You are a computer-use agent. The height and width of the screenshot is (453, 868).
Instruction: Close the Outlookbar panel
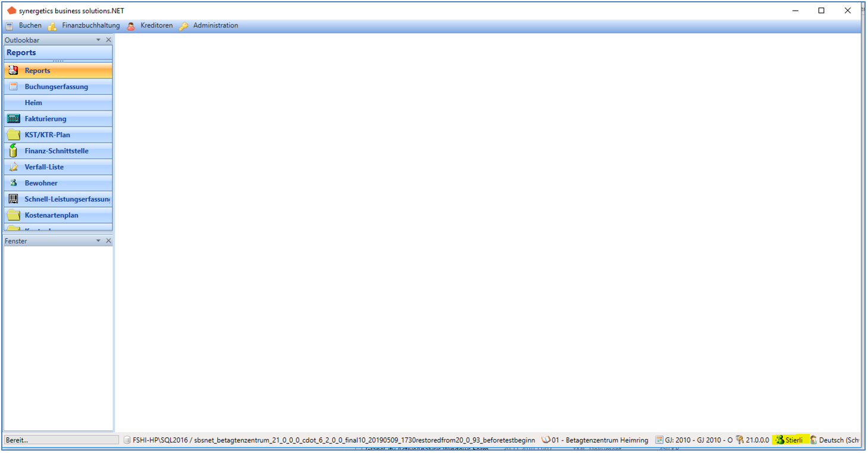(x=108, y=40)
